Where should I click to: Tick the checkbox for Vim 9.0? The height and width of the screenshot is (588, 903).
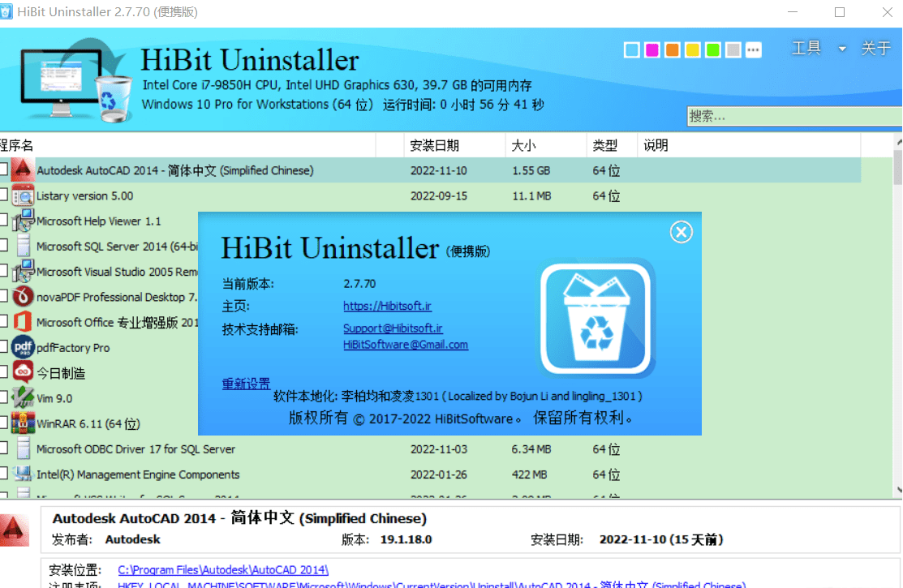click(x=3, y=397)
